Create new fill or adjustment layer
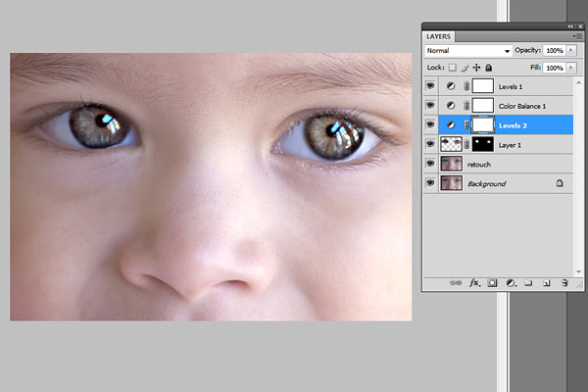 coord(511,283)
